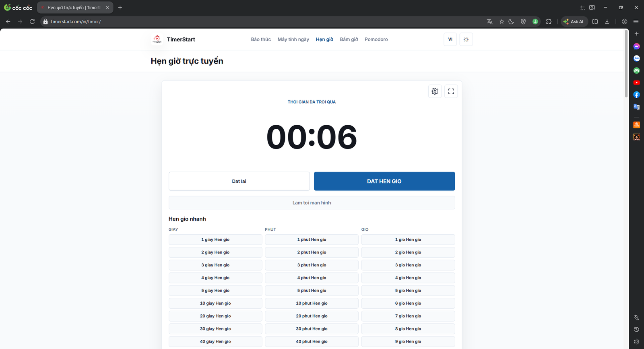Click the page vertical scrollbar
Screen dimensions: 644x349
(626, 64)
